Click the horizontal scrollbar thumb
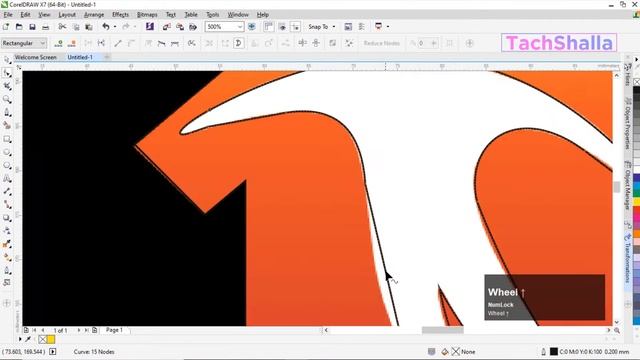 [442, 330]
